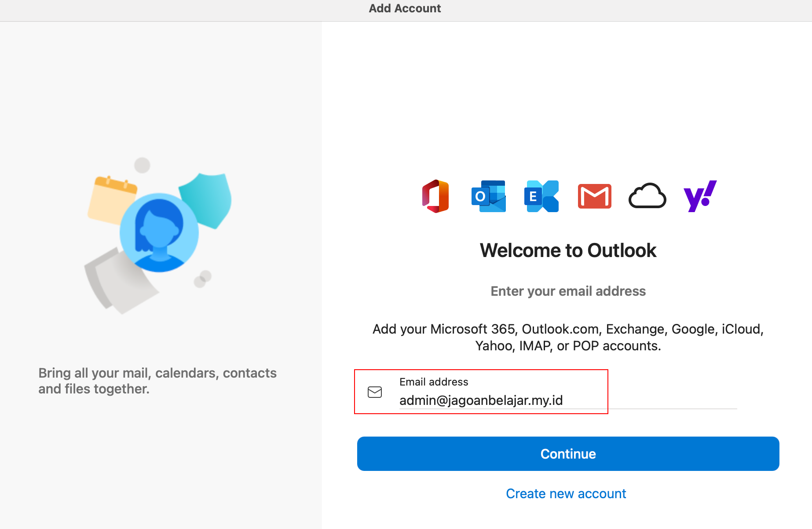Viewport: 812px width, 529px height.
Task: Click the envelope icon beside Email address
Action: (375, 392)
